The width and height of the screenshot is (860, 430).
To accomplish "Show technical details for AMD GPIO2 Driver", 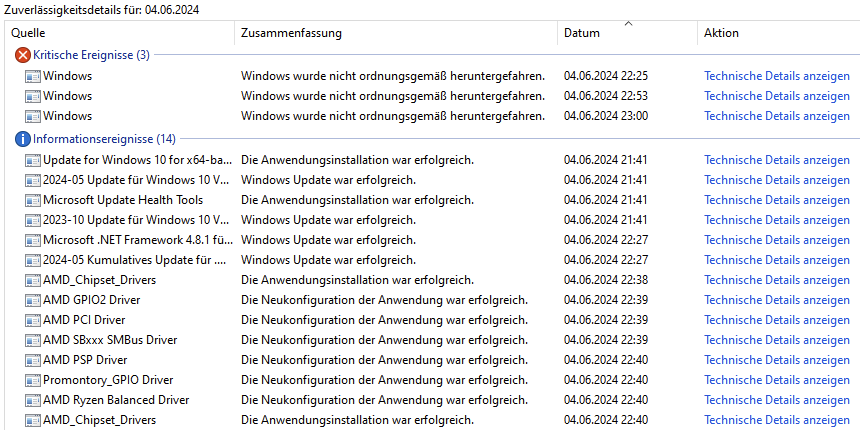I will pyautogui.click(x=777, y=300).
